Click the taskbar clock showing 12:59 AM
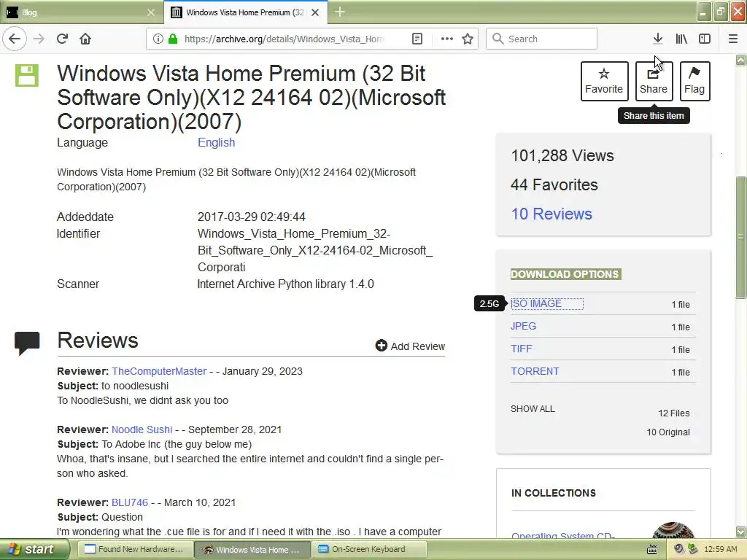 coord(720,550)
